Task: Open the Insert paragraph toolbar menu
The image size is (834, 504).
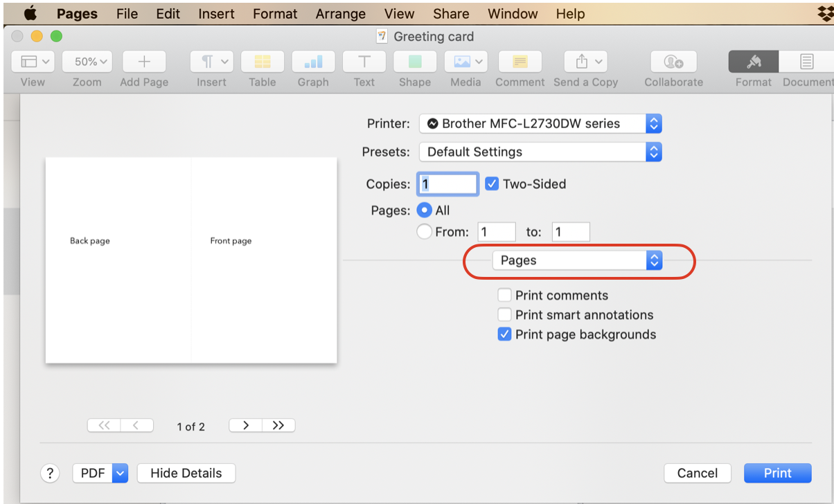Action: pyautogui.click(x=211, y=62)
